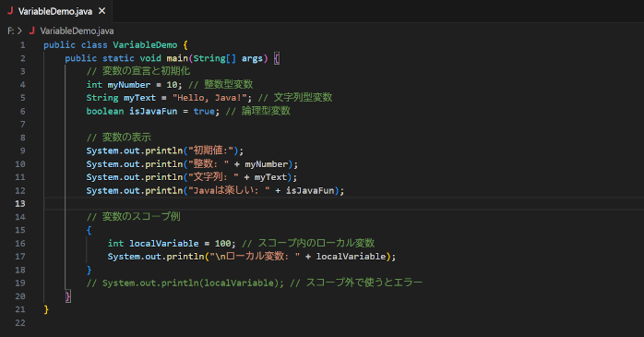The image size is (644, 337).
Task: Click the closing brace on line 18
Action: [89, 270]
